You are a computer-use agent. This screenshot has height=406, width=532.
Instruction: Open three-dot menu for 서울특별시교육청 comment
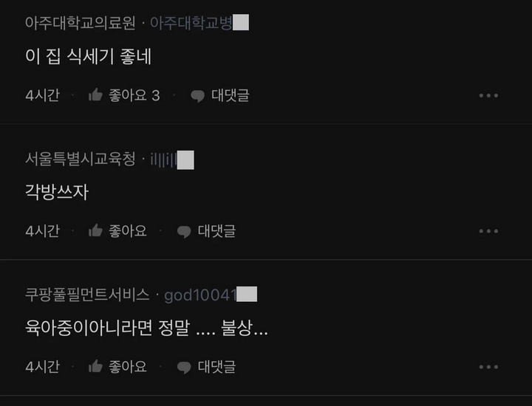[x=488, y=231]
